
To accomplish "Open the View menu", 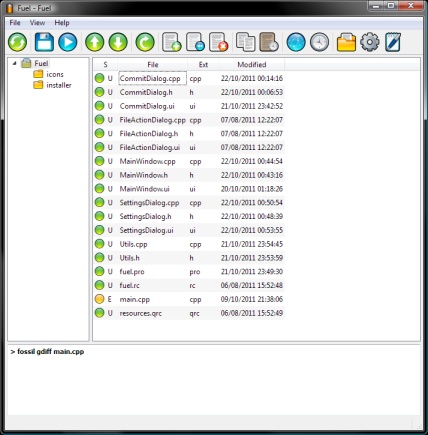I will click(37, 23).
